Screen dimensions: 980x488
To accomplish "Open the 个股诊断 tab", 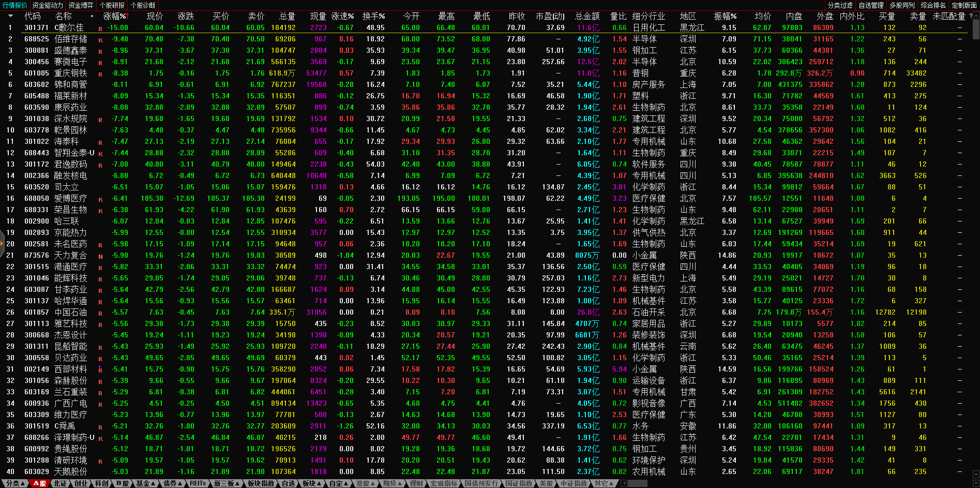I will tap(143, 5).
